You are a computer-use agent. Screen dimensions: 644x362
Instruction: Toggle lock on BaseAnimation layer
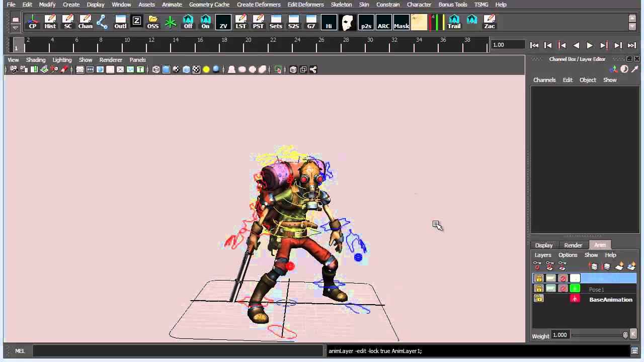click(x=539, y=299)
